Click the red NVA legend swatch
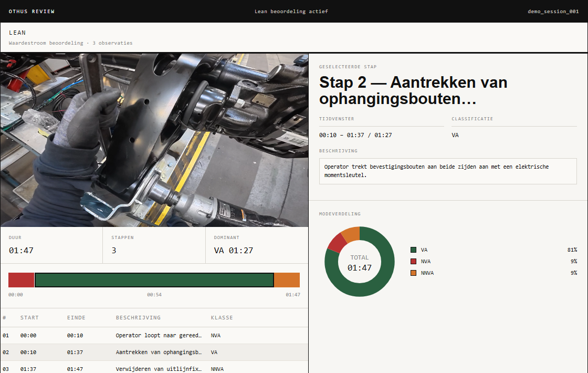Viewport: 588px width, 373px height. tap(413, 262)
